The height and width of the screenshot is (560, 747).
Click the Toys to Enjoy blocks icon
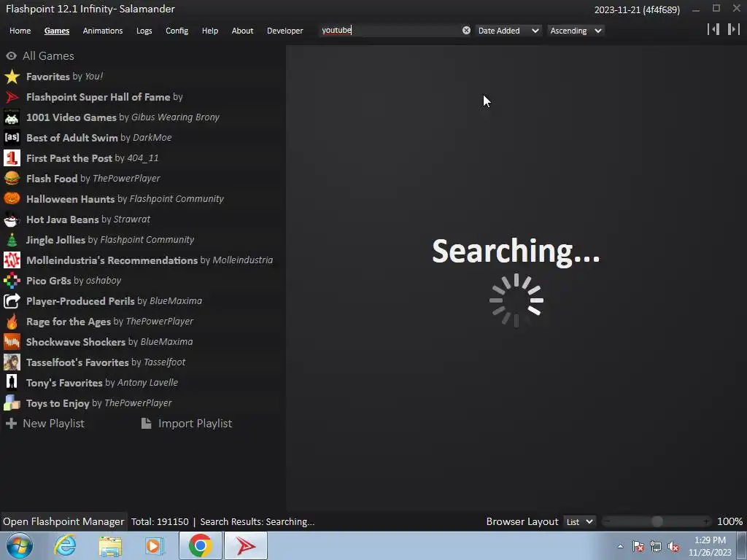[x=12, y=403]
